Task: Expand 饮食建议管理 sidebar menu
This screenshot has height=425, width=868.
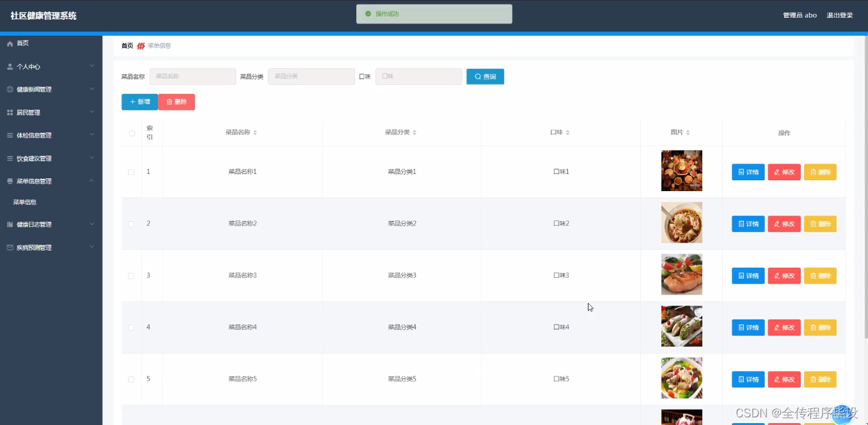Action: click(51, 158)
